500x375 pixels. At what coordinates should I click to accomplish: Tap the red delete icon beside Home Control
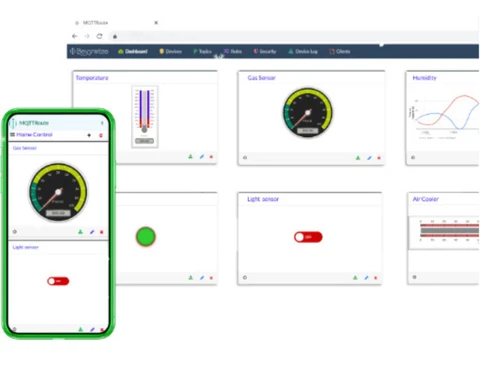(101, 135)
